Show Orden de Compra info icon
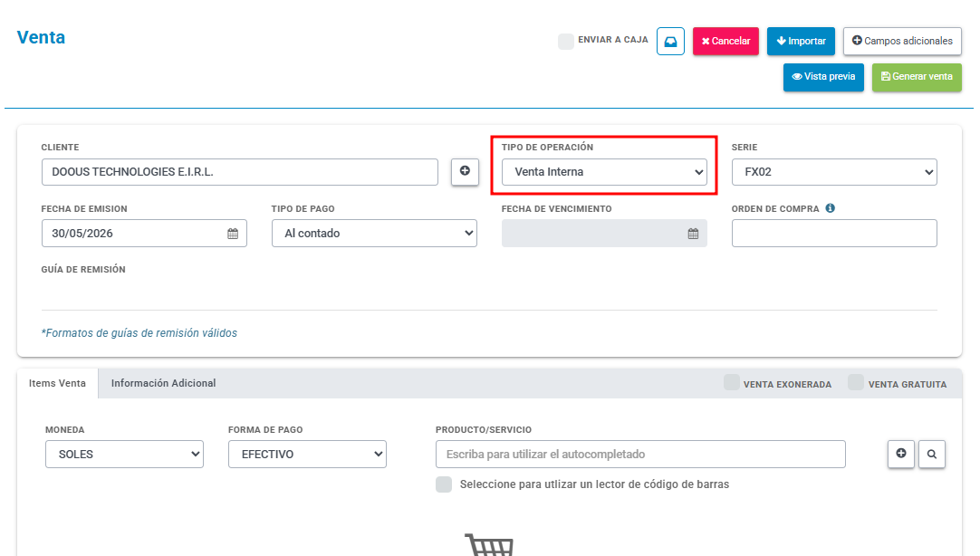 pos(830,208)
